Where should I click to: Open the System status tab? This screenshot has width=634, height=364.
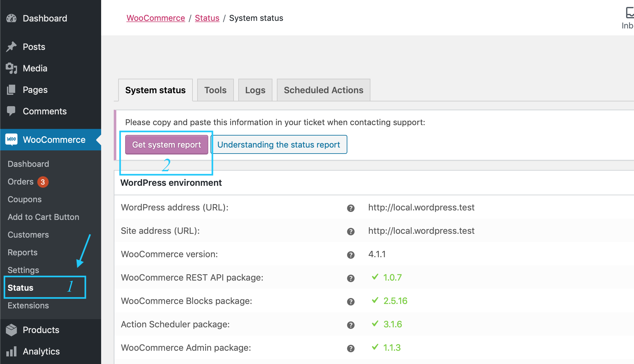click(155, 90)
